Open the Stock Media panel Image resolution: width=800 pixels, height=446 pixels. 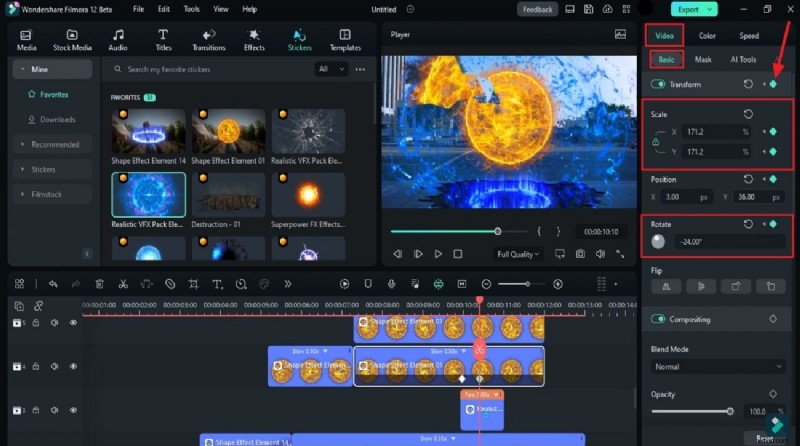click(72, 40)
